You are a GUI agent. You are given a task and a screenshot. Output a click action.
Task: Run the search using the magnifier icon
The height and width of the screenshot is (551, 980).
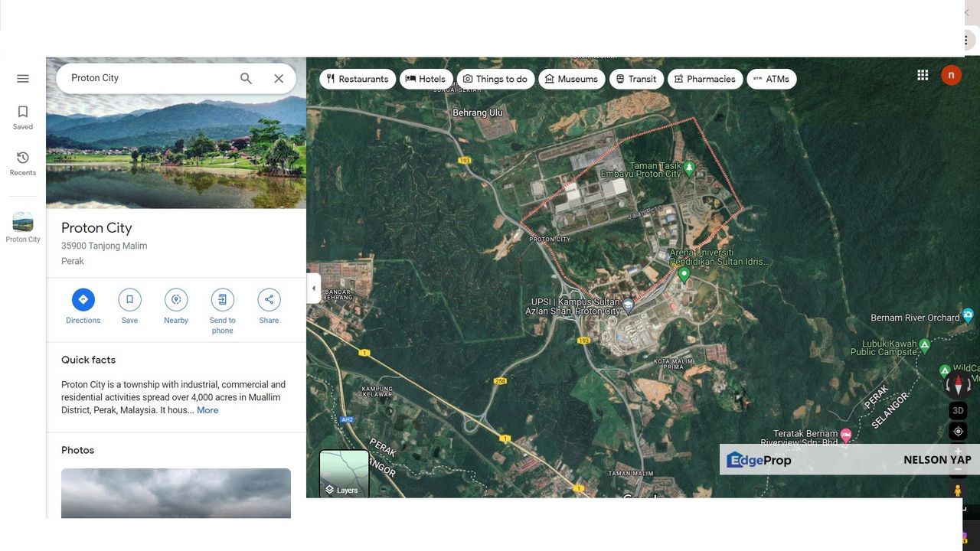[246, 78]
